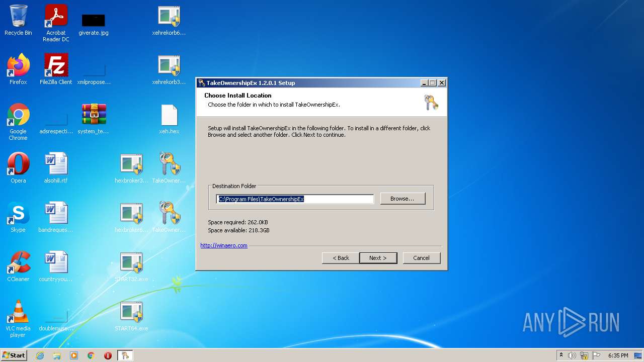644x362 pixels.
Task: Select TakeOwner icon beside hexbroker6
Action: click(169, 217)
